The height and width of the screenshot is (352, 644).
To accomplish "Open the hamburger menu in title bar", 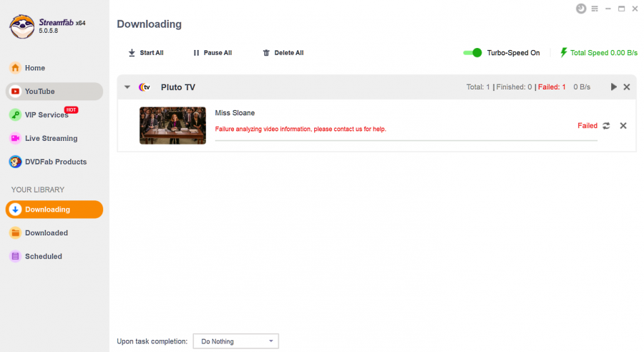I will point(595,9).
